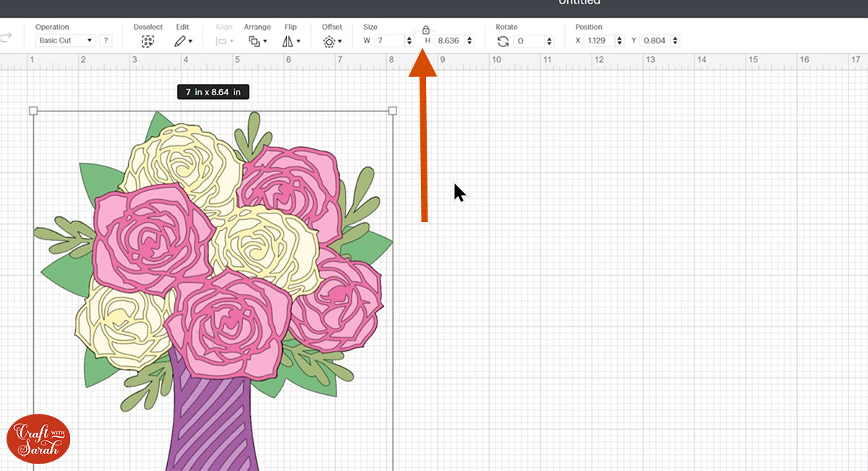
Task: Click the Height size input field
Action: click(448, 41)
